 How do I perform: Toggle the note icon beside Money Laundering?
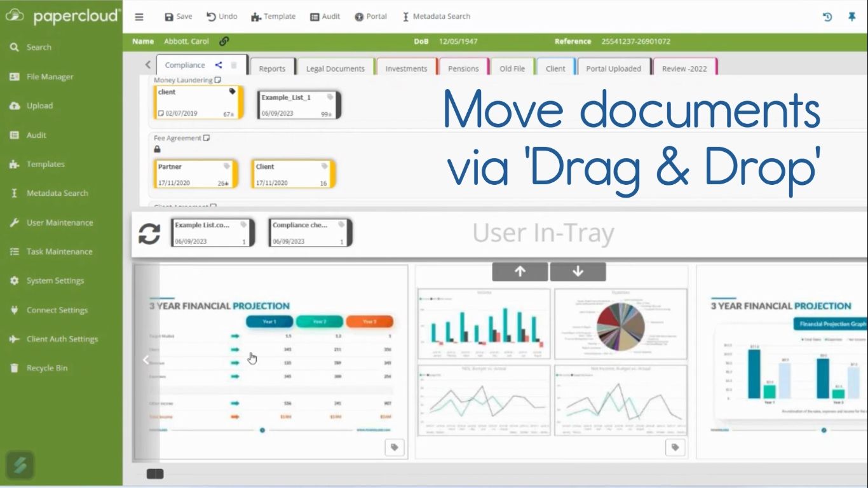tap(218, 80)
